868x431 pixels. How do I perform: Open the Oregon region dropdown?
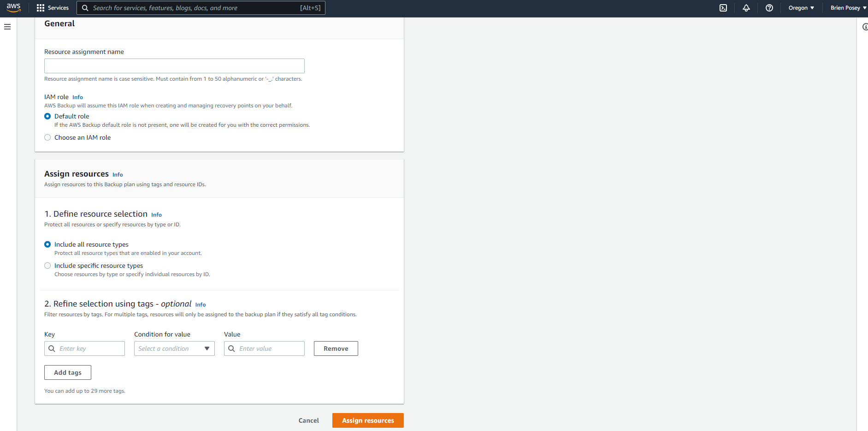click(x=801, y=8)
